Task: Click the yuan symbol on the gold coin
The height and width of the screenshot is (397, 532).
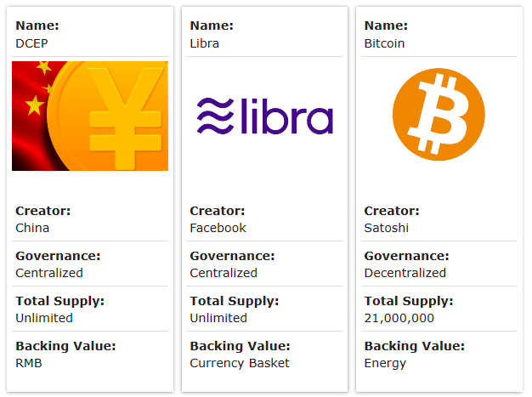Action: pos(126,118)
